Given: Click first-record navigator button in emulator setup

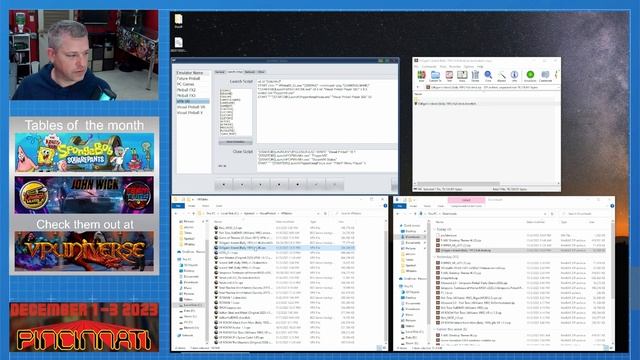Looking at the screenshot, I should click(x=224, y=184).
